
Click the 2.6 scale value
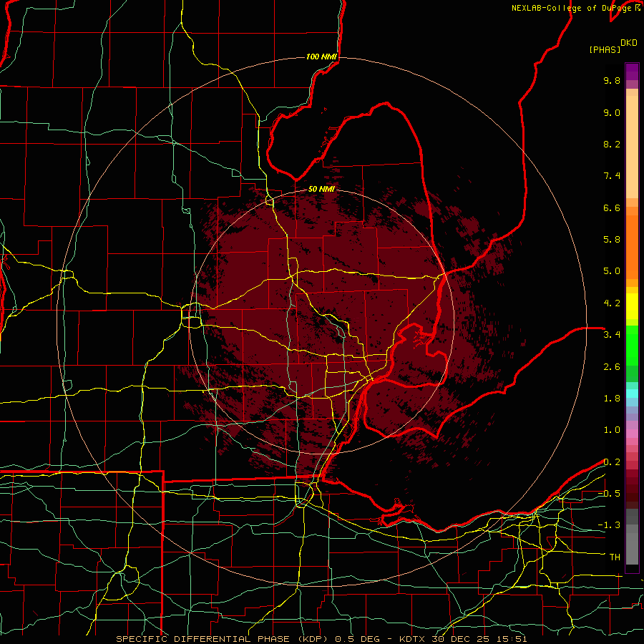[x=612, y=367]
